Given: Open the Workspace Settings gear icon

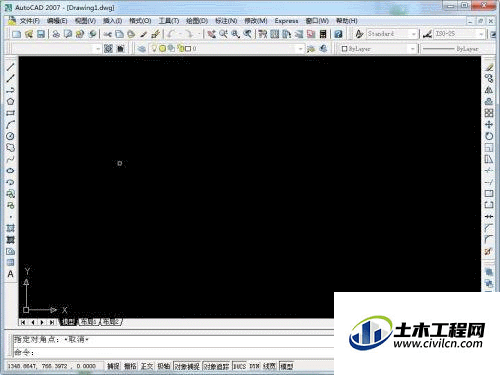Looking at the screenshot, I should [108, 49].
